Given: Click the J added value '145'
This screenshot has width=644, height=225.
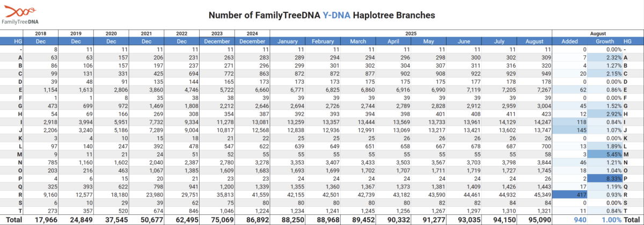Looking at the screenshot, I should (x=569, y=130).
